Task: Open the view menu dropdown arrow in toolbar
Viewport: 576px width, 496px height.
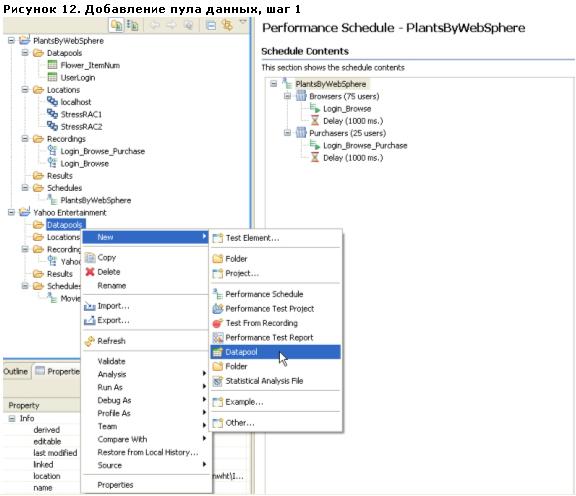Action: pos(243,22)
